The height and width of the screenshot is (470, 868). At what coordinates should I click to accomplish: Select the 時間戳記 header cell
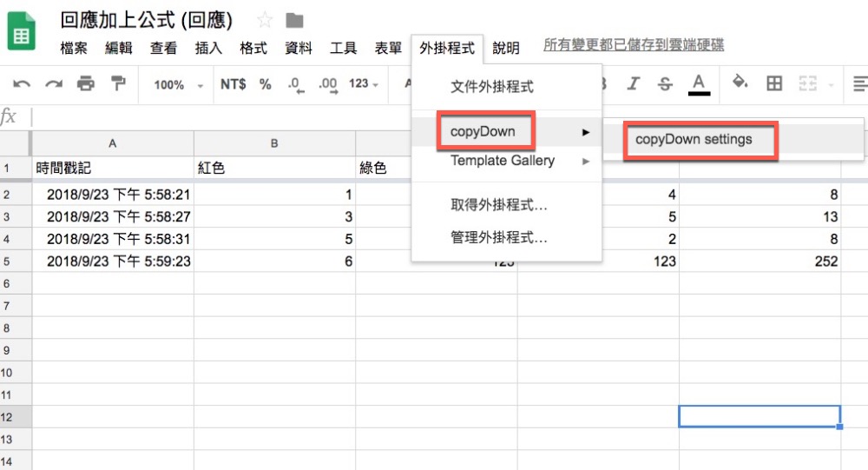coord(113,168)
